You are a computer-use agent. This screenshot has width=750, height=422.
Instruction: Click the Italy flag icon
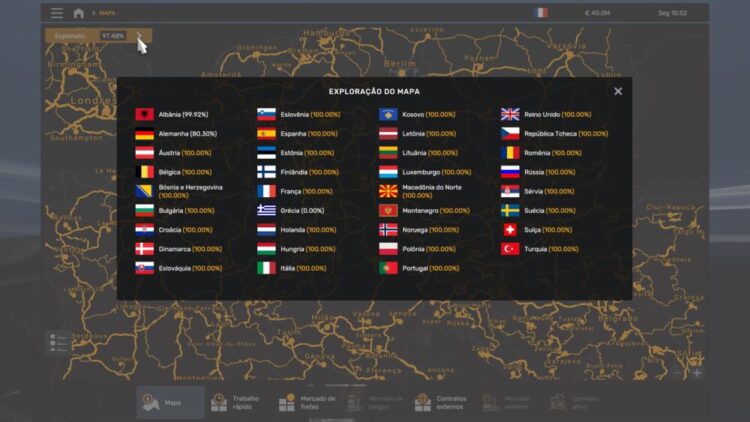tap(266, 268)
